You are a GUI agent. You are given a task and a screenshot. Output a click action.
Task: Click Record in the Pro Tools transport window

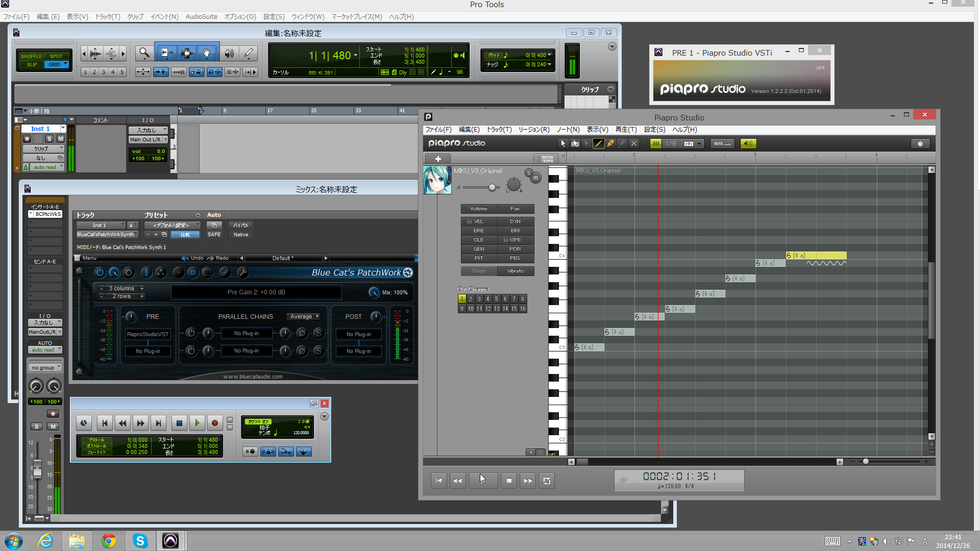point(215,423)
